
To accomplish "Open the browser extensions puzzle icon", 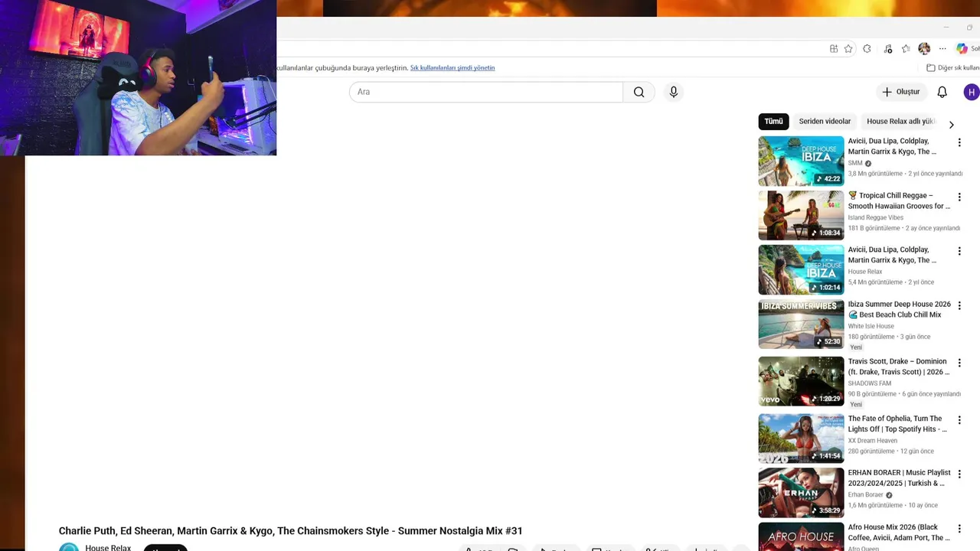I will [867, 49].
